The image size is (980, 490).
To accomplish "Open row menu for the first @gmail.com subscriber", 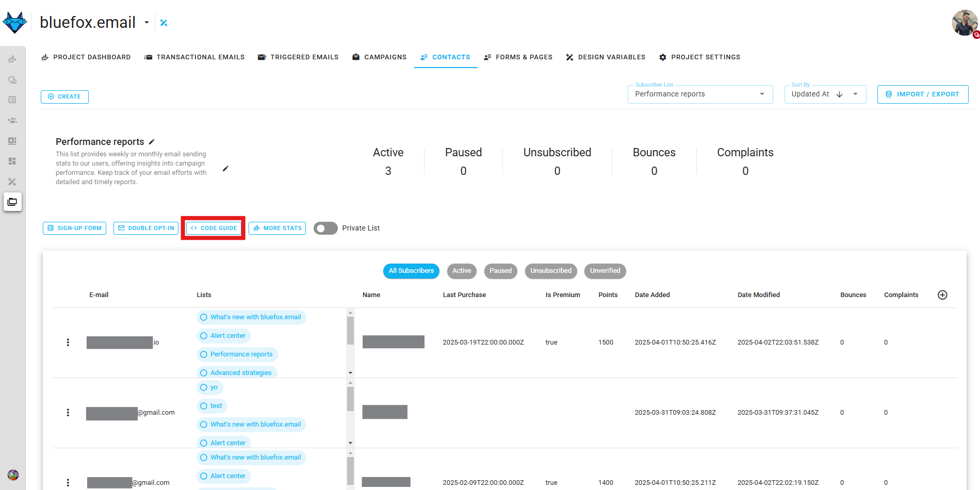I will pos(68,413).
